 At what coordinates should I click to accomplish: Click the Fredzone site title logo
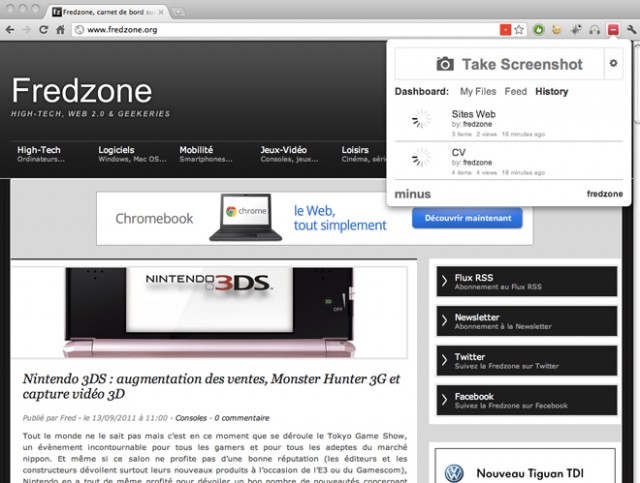[x=82, y=90]
